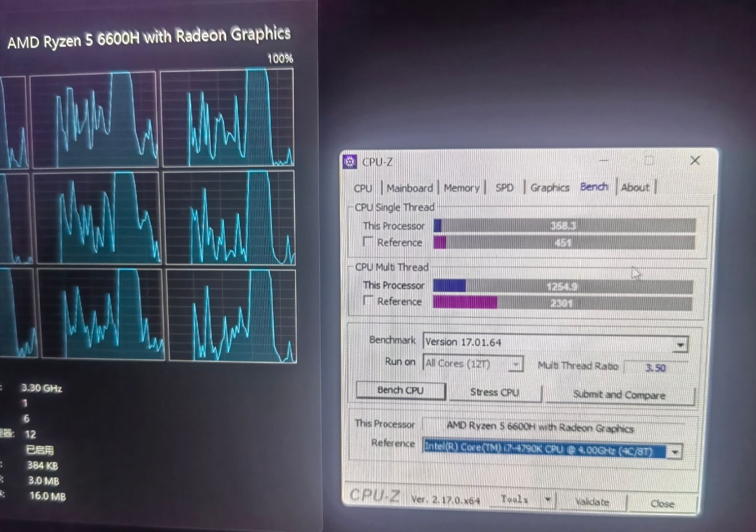Click bottom-row center core graph in Task Manager
Image resolution: width=756 pixels, height=532 pixels.
coord(101,314)
